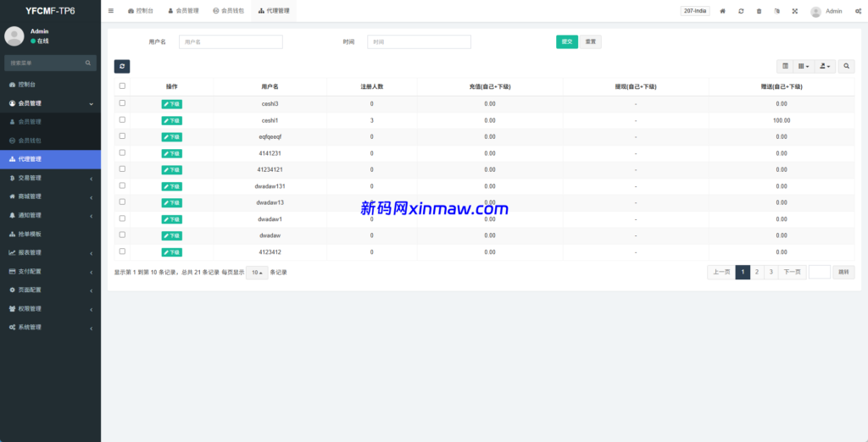This screenshot has width=868, height=442.
Task: Click the home icon in top bar
Action: (722, 11)
